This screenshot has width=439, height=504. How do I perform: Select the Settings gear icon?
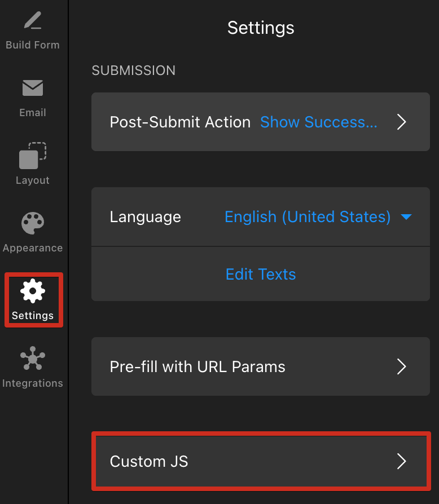pos(33,291)
